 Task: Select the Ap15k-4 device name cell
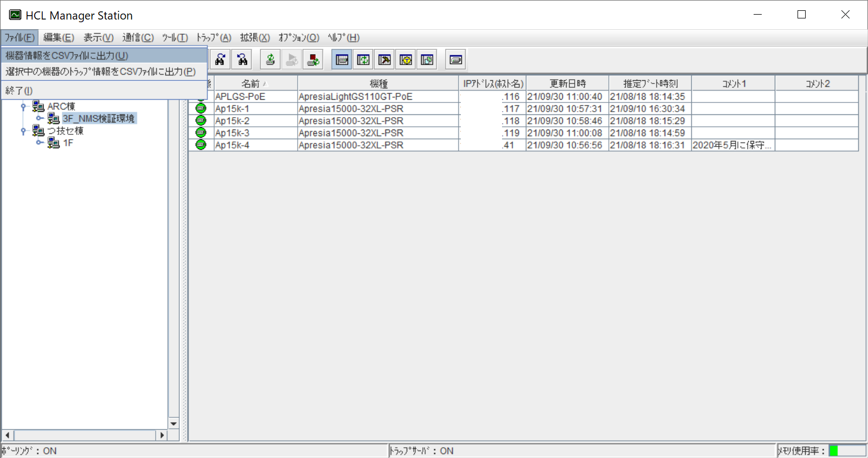pos(255,145)
